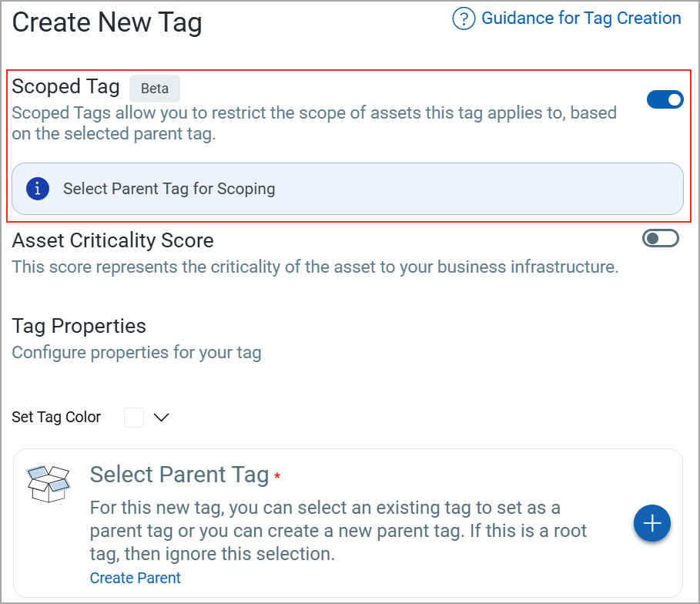Click the Create Parent link
The width and height of the screenshot is (700, 604).
(x=136, y=578)
